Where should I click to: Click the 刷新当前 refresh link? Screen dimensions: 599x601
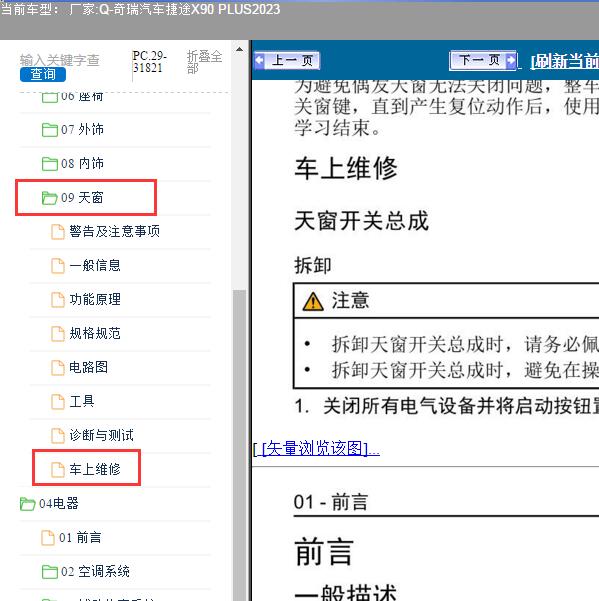[565, 61]
